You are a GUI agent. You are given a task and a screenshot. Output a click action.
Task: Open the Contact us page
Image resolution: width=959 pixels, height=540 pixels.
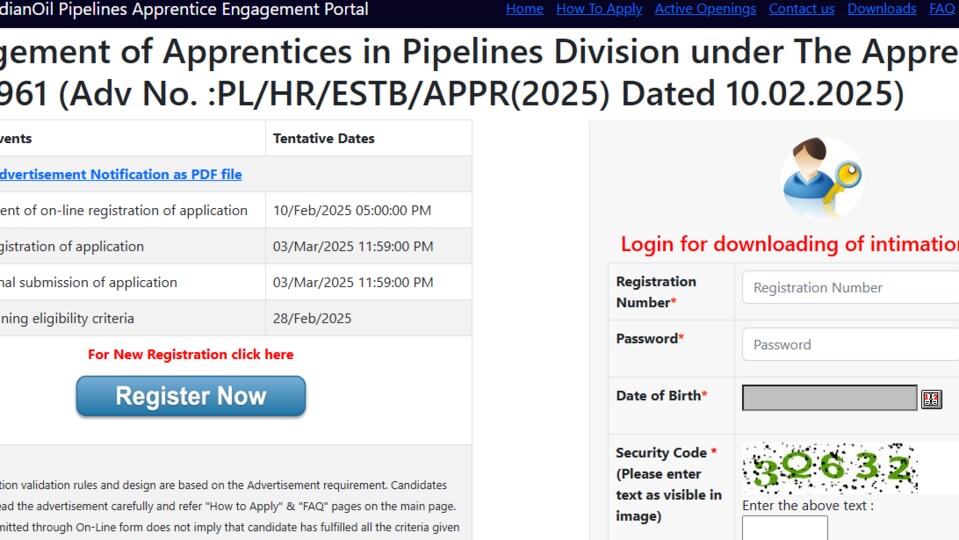pos(801,9)
